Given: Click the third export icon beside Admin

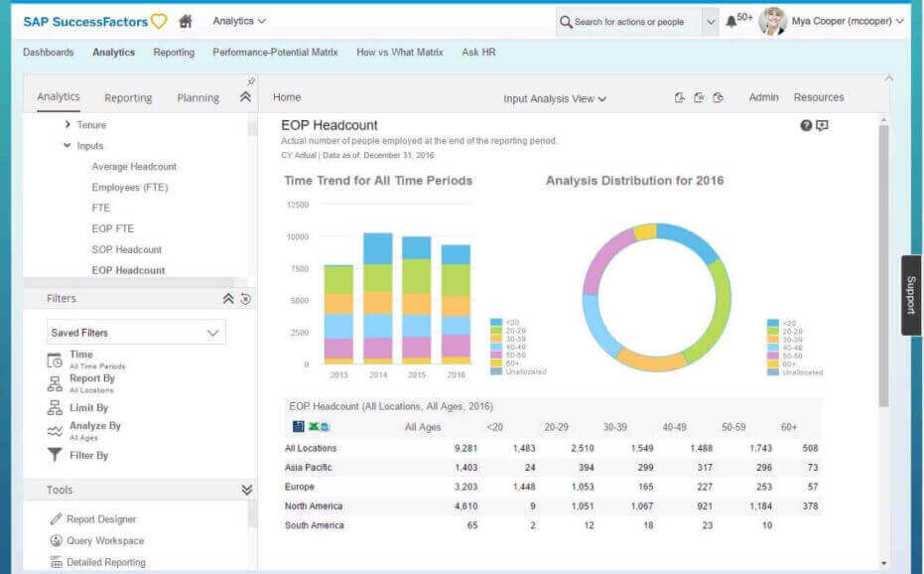Looking at the screenshot, I should click(x=718, y=98).
